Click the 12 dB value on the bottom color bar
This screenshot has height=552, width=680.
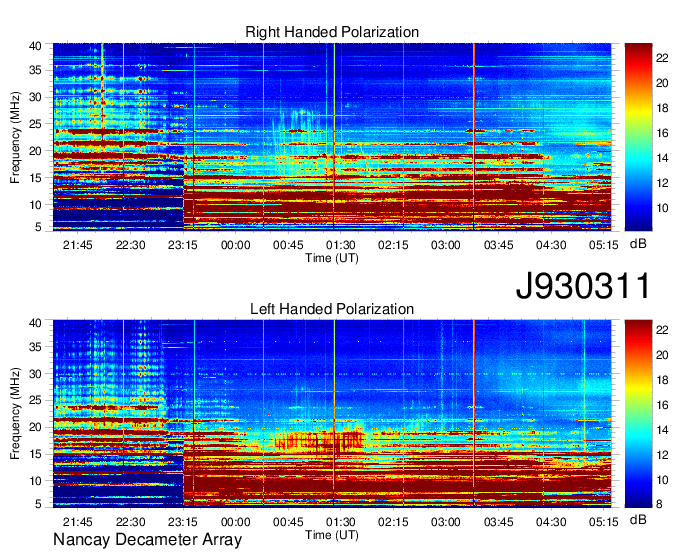click(662, 455)
